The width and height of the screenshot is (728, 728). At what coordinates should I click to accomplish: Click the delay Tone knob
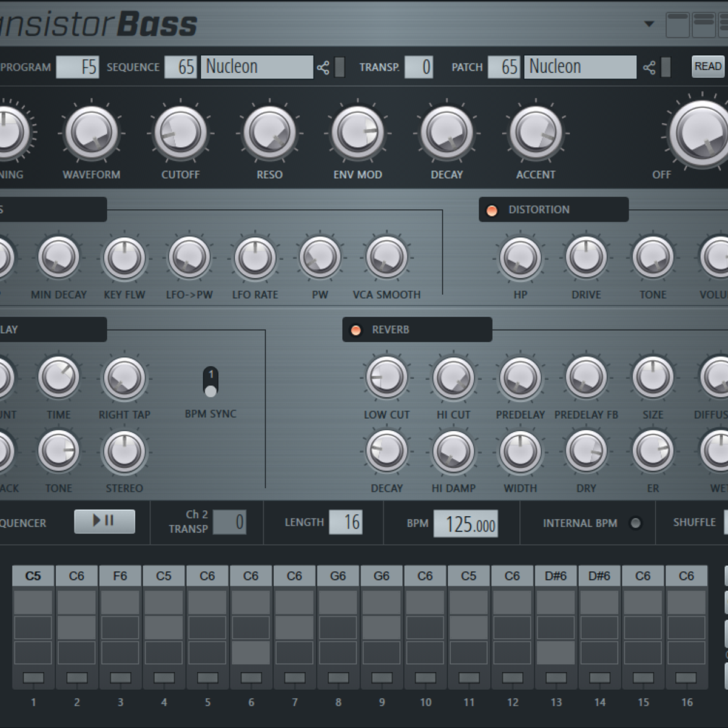tap(59, 452)
